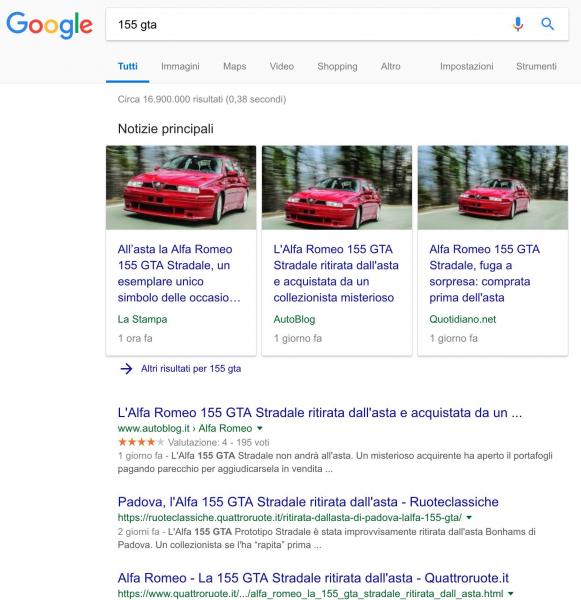Open the Quotidiano.net news car thumbnail
This screenshot has width=581, height=600.
(x=493, y=188)
